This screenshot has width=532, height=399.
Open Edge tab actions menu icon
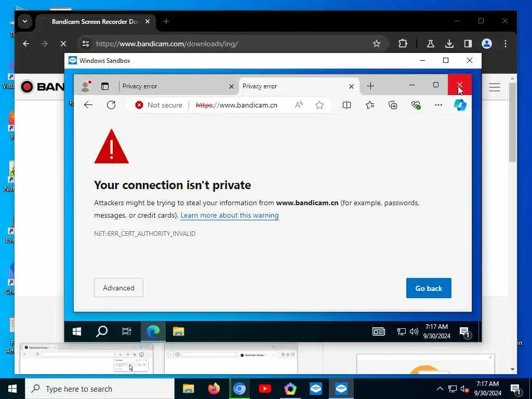[x=105, y=86]
